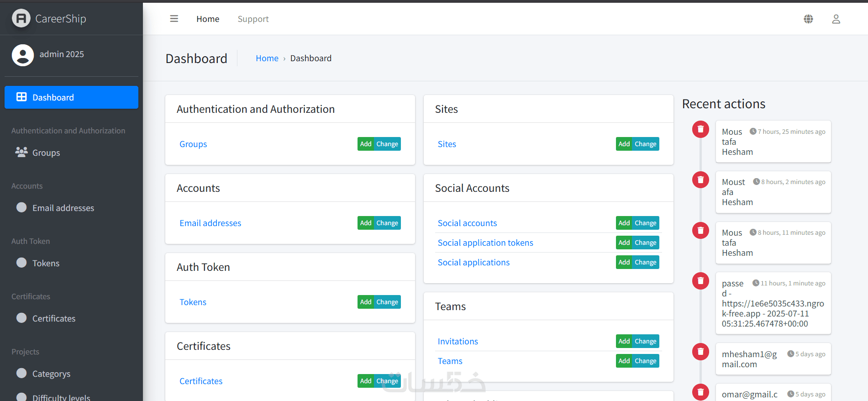This screenshot has height=401, width=868.
Task: Click the admin 2025 avatar icon
Action: (x=23, y=55)
